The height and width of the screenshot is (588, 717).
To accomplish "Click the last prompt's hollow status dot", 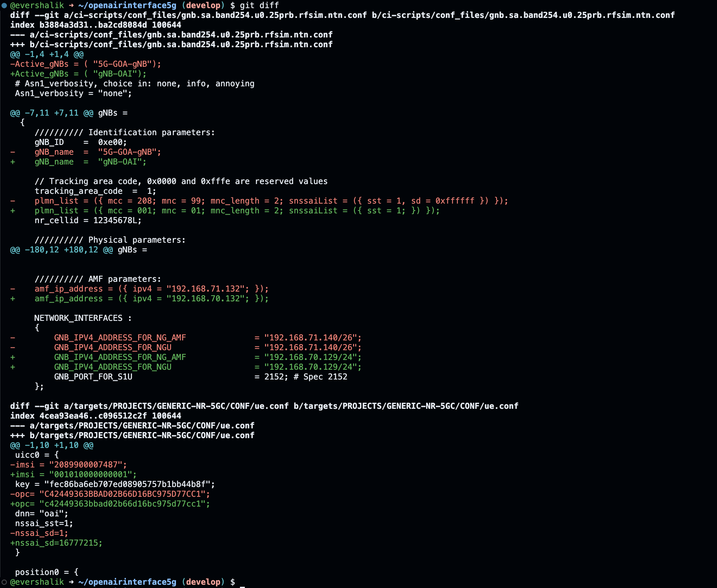I will (x=4, y=582).
